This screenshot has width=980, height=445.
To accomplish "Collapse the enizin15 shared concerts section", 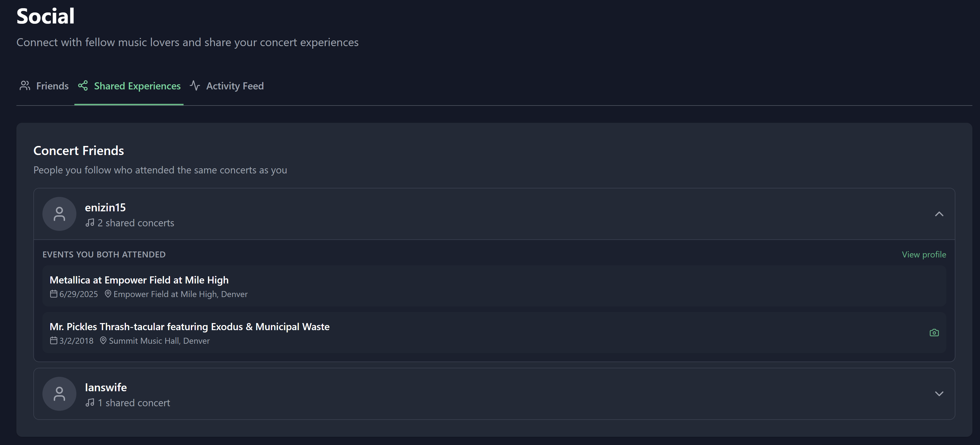I will point(939,214).
